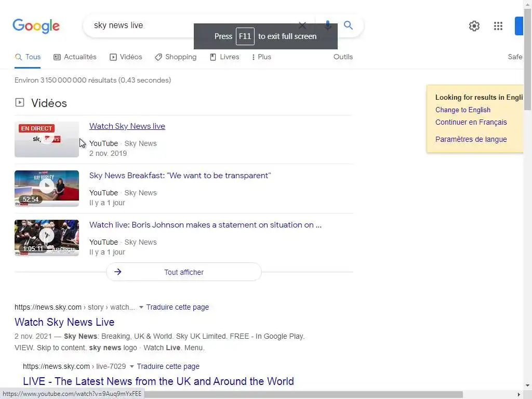Open the Outils options
This screenshot has height=399, width=532.
(x=343, y=57)
